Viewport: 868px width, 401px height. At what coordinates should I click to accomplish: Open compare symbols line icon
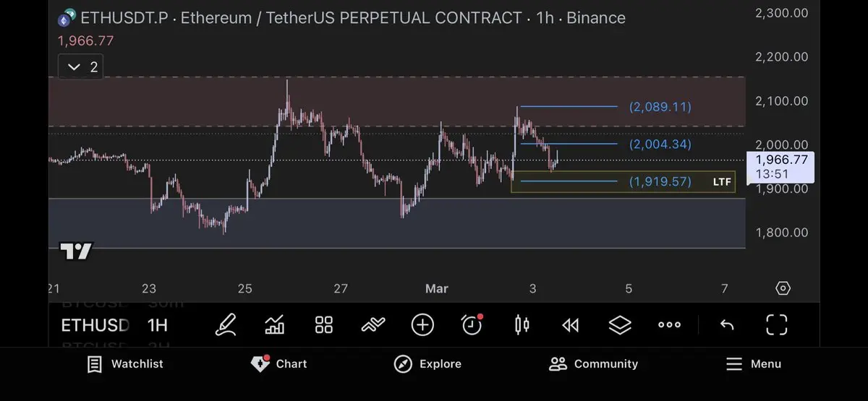[x=373, y=325]
